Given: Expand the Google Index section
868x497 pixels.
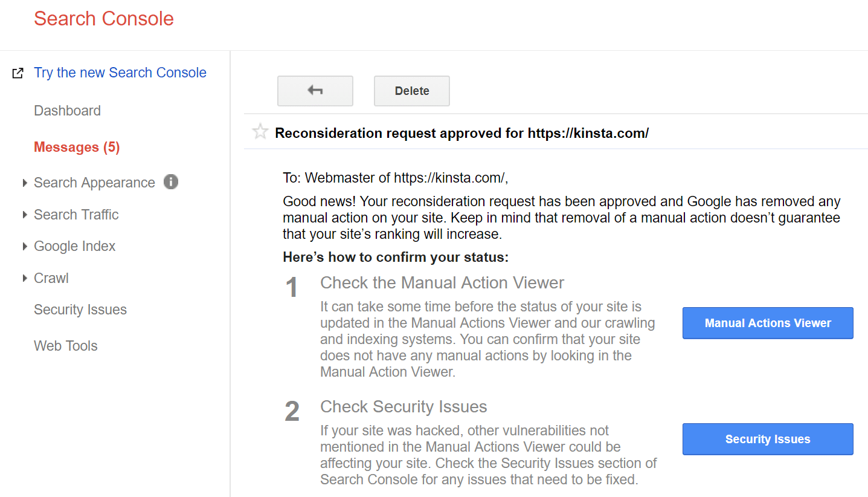Looking at the screenshot, I should [24, 246].
